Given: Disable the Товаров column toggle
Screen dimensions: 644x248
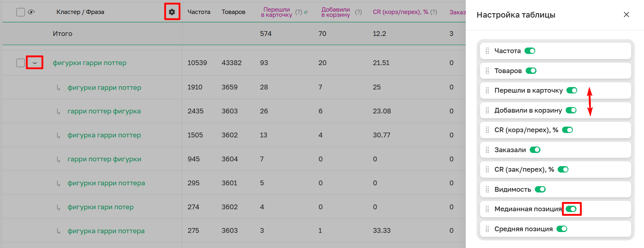Looking at the screenshot, I should (531, 71).
